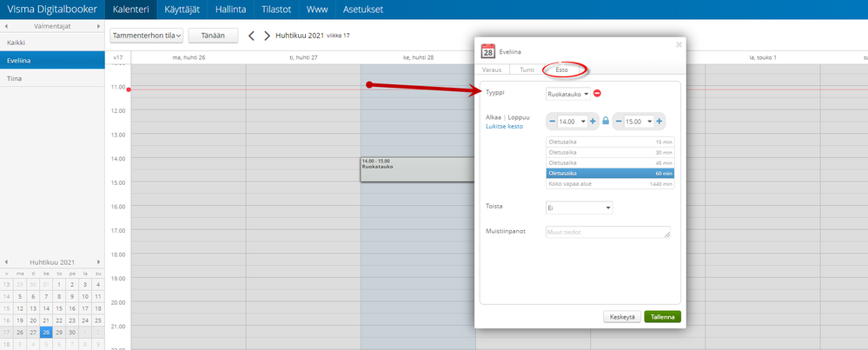Click the Muistiinpanot notes text field

[608, 232]
